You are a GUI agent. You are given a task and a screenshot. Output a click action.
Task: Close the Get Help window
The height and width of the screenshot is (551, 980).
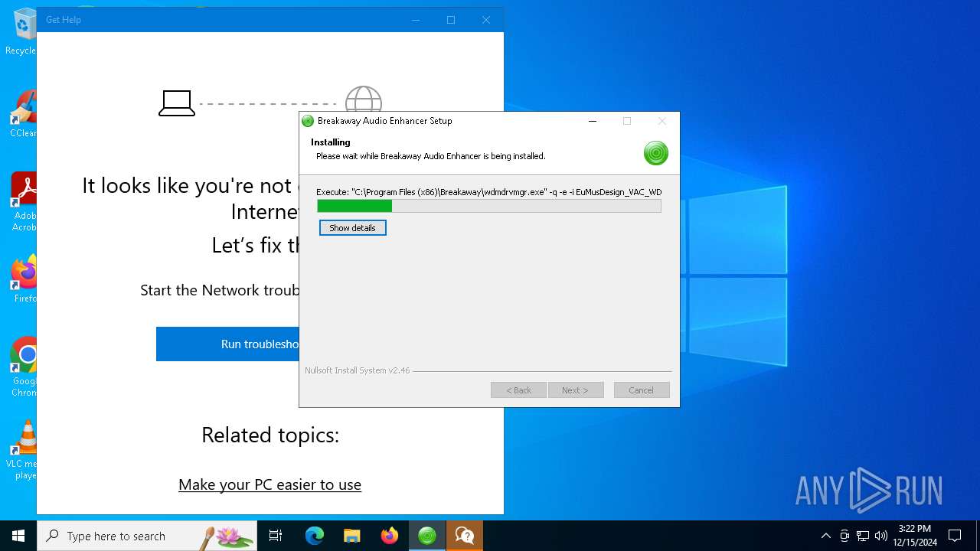[x=486, y=20]
